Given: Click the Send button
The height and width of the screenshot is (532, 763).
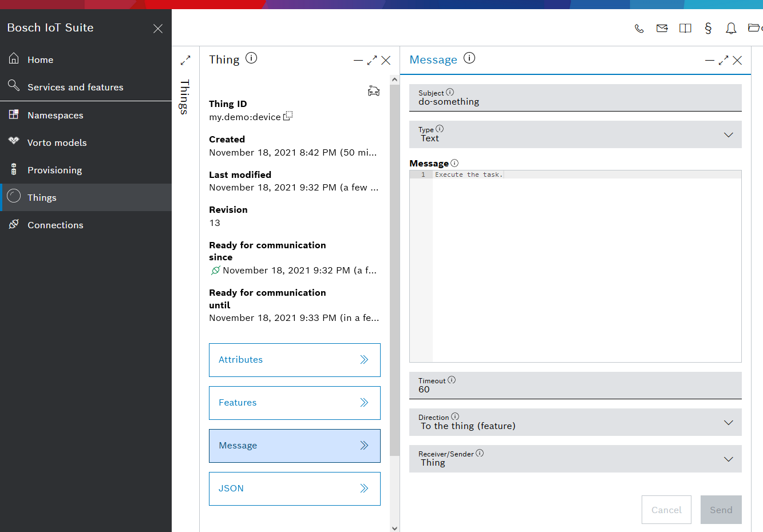Looking at the screenshot, I should point(721,510).
